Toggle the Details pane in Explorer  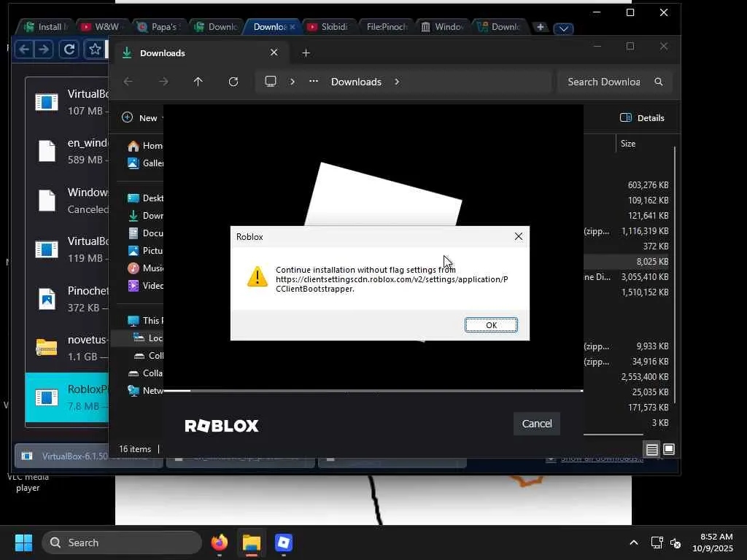click(642, 117)
